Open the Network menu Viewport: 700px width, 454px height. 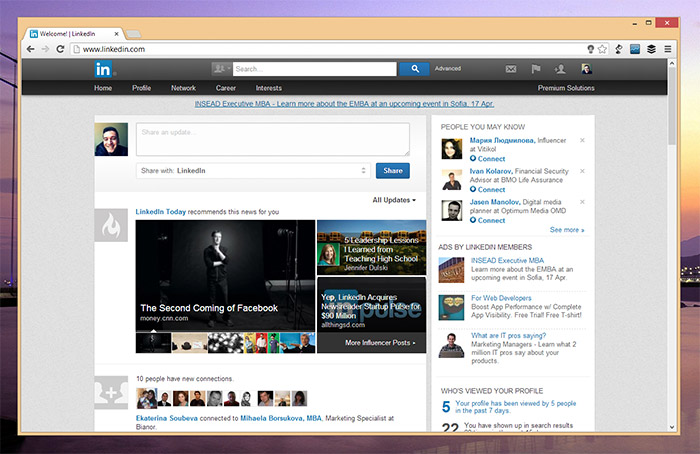click(x=183, y=88)
